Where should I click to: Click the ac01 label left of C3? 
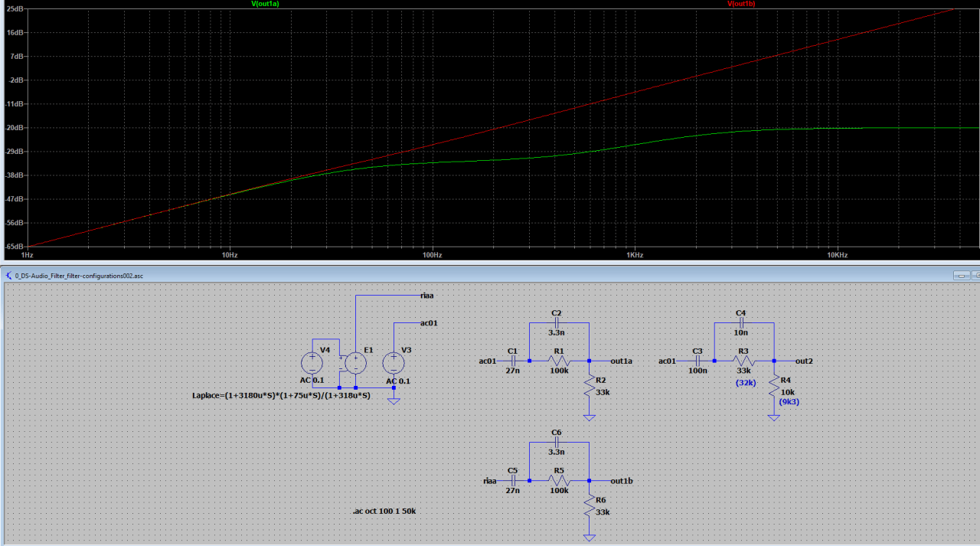point(668,361)
